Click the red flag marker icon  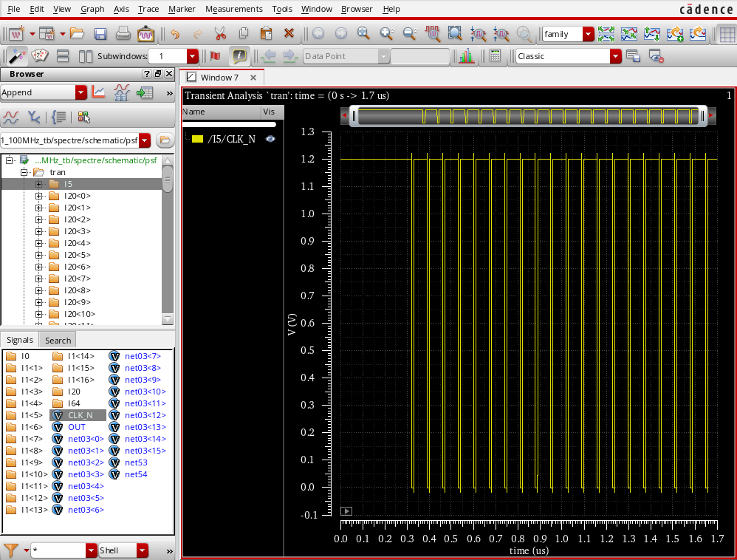tap(216, 56)
